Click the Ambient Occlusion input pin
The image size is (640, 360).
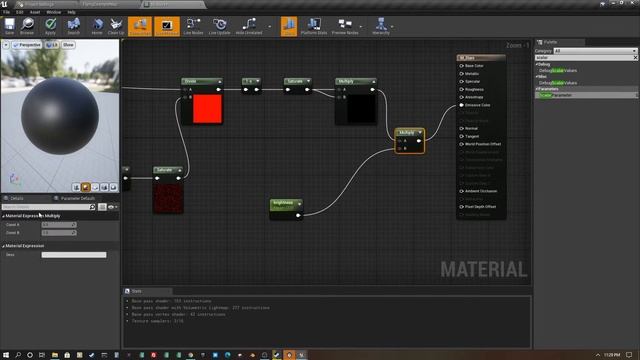462,191
